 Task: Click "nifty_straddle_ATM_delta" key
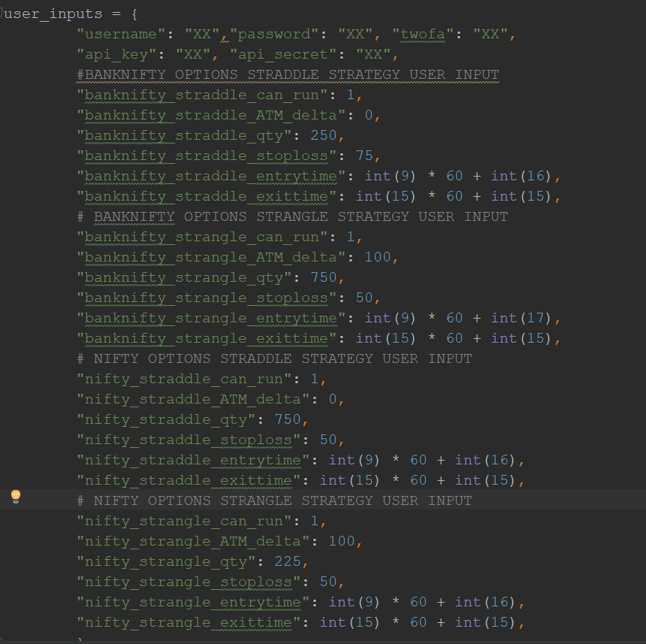[x=193, y=399]
